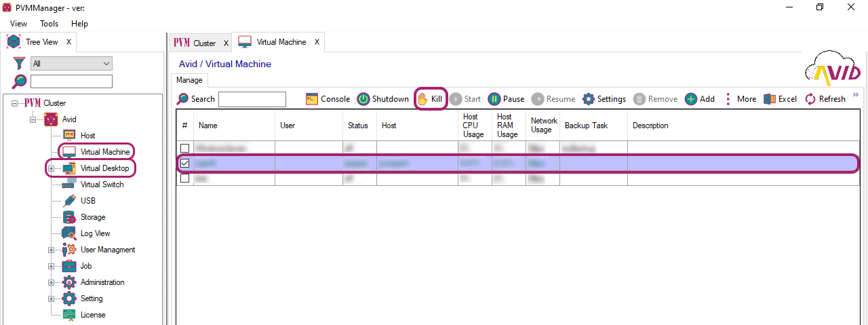Viewport: 868px width, 325px height.
Task: Open the Tools menu
Action: coord(50,24)
